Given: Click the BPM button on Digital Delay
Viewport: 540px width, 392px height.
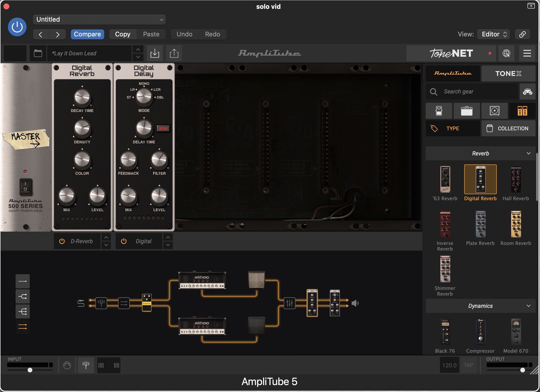Looking at the screenshot, I should 163,128.
